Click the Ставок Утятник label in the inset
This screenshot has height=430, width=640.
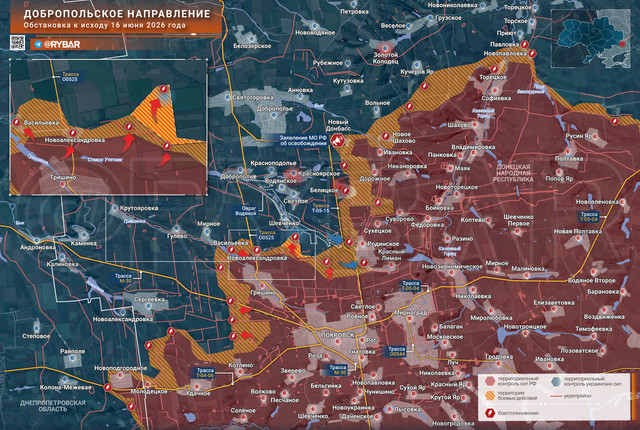[x=105, y=160]
